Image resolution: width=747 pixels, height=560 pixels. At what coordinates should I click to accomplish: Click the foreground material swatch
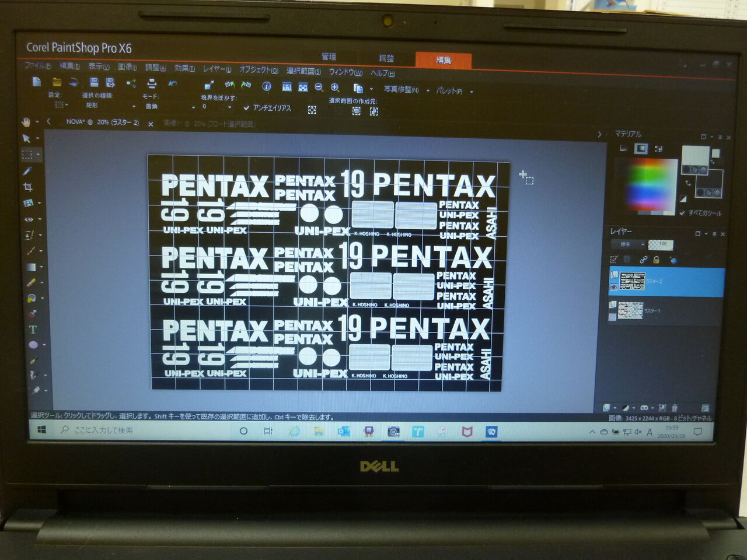(x=695, y=156)
